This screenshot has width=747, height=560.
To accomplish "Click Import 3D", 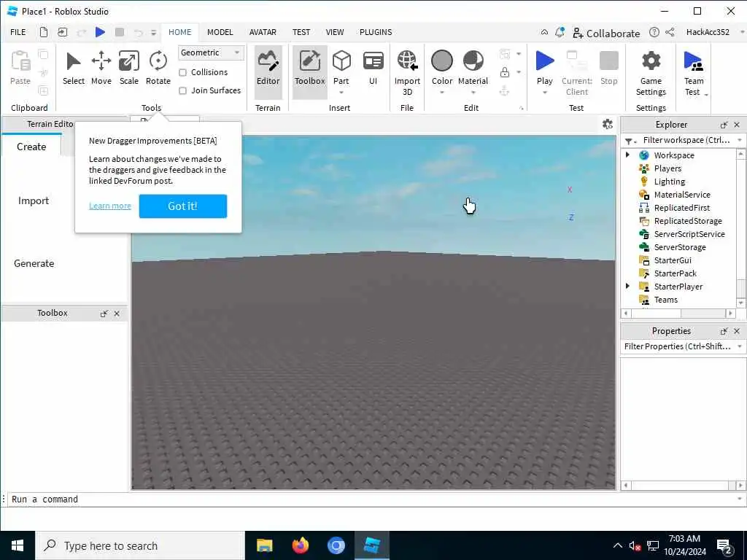I will [407, 74].
